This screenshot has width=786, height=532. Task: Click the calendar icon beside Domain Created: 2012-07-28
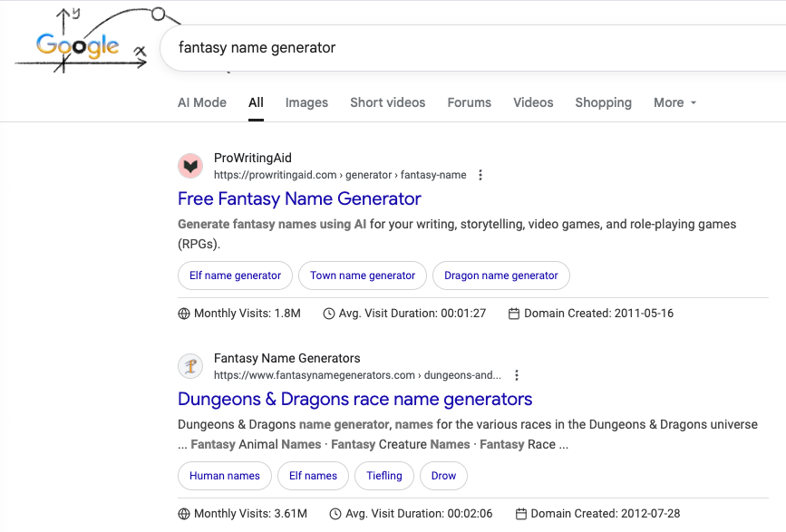point(521,514)
